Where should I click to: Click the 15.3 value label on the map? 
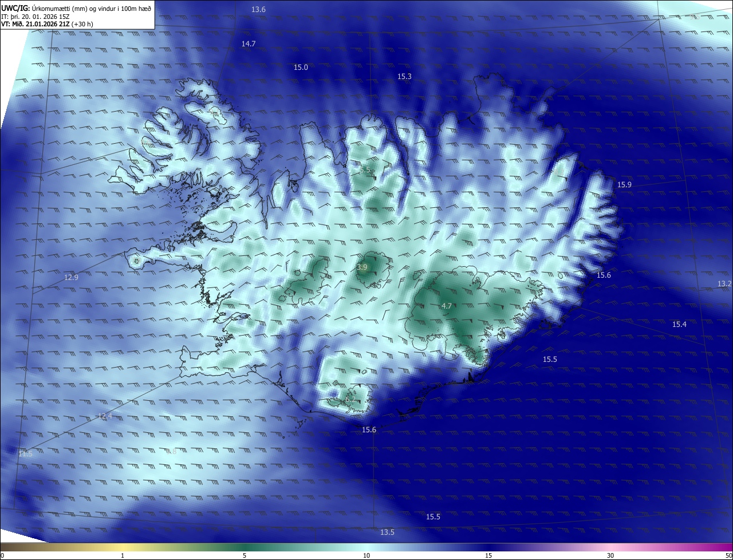(404, 77)
